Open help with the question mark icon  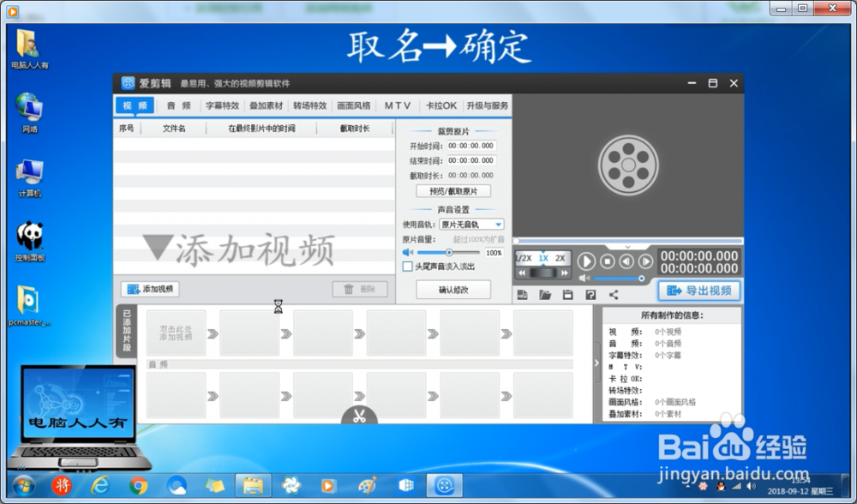(590, 295)
